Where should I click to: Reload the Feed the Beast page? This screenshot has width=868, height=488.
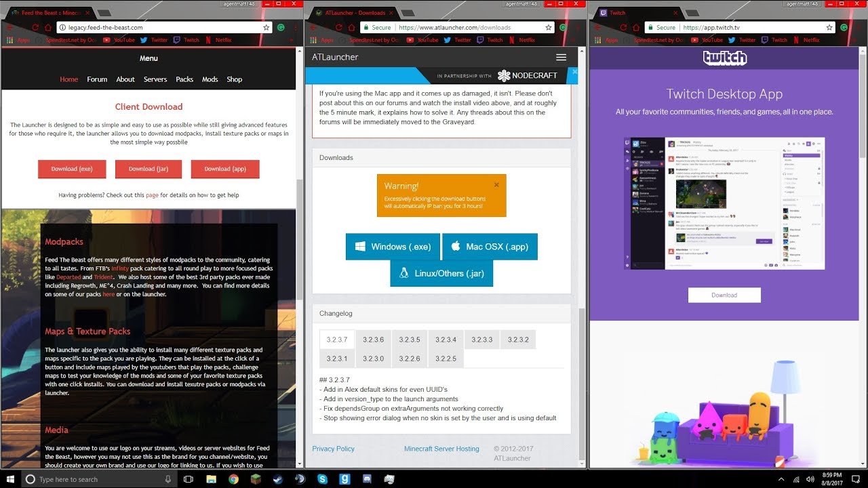(x=35, y=27)
